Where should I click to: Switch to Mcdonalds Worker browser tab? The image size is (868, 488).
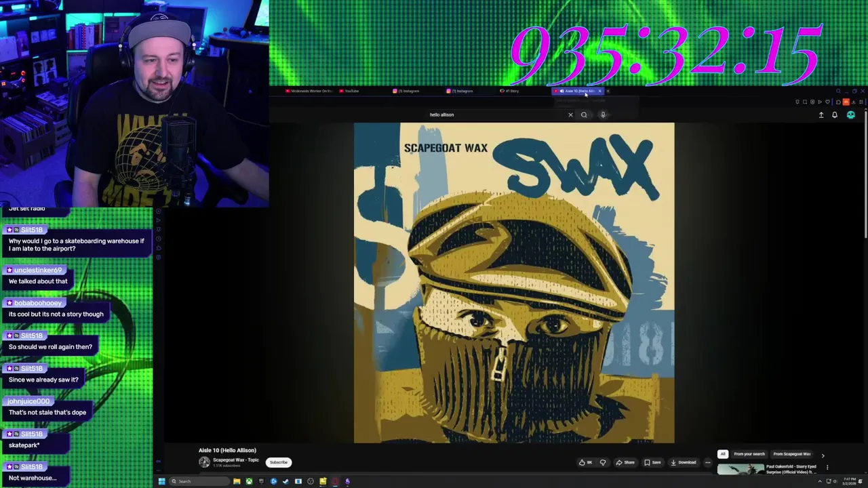[x=309, y=91]
